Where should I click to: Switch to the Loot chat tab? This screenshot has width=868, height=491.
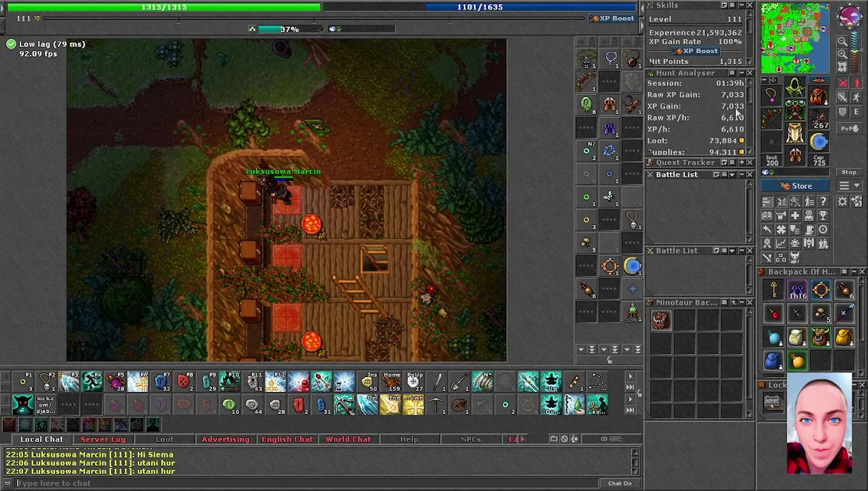(x=164, y=439)
